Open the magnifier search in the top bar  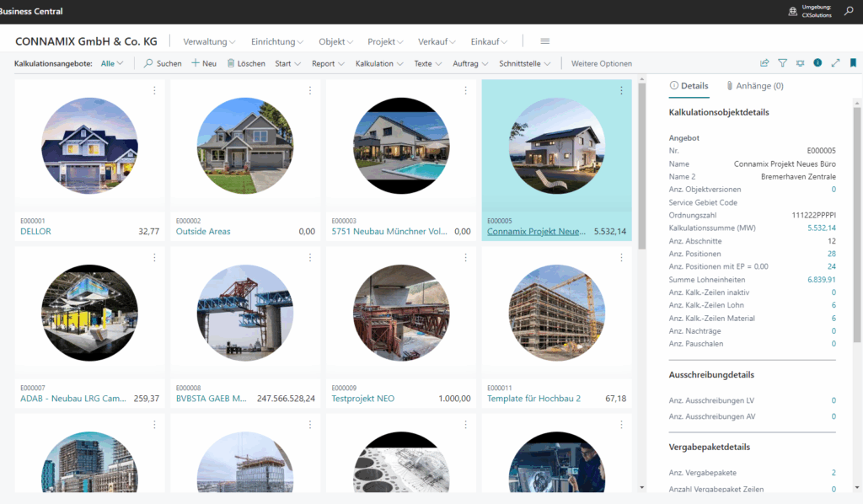[x=849, y=12]
